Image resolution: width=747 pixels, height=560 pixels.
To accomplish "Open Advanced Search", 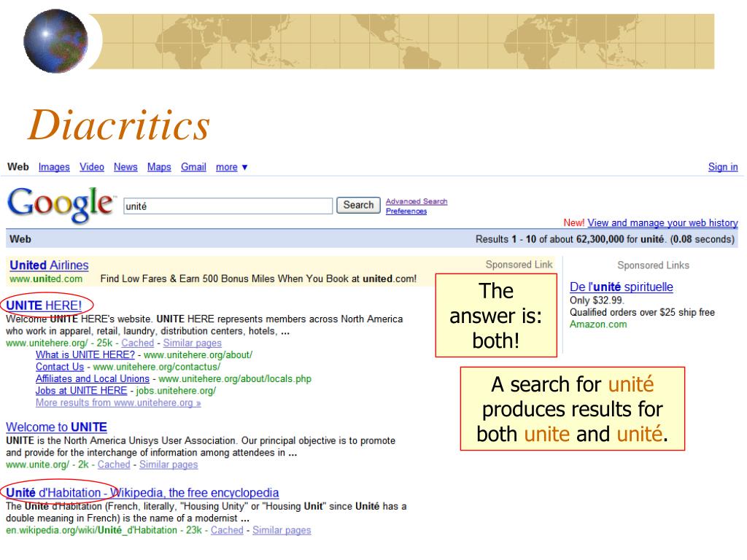I will (x=417, y=201).
